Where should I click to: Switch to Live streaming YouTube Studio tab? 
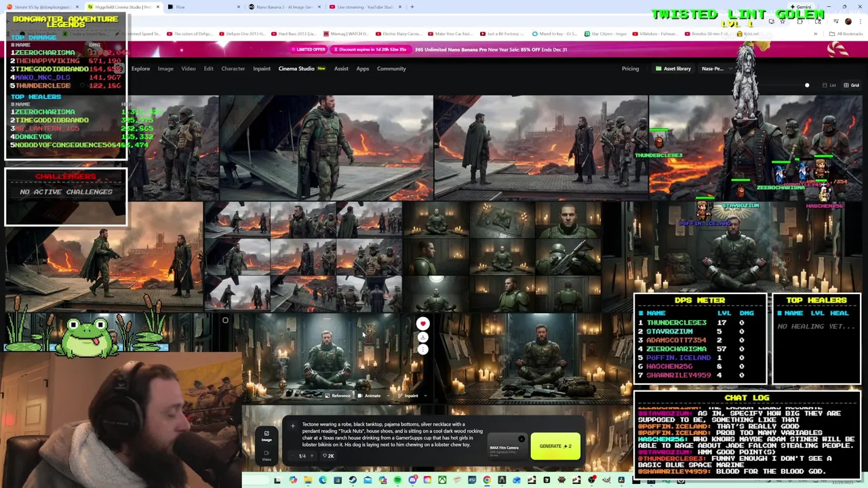coord(365,7)
